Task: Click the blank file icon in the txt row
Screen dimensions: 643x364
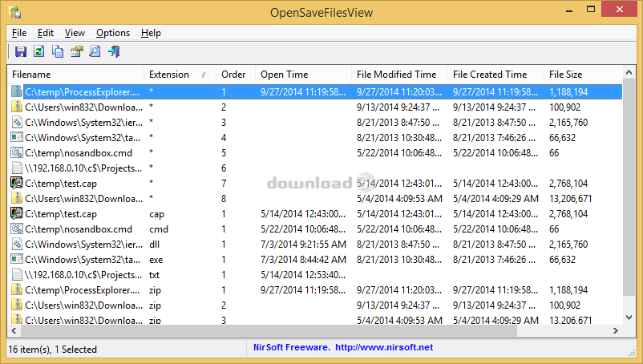Action: (16, 275)
